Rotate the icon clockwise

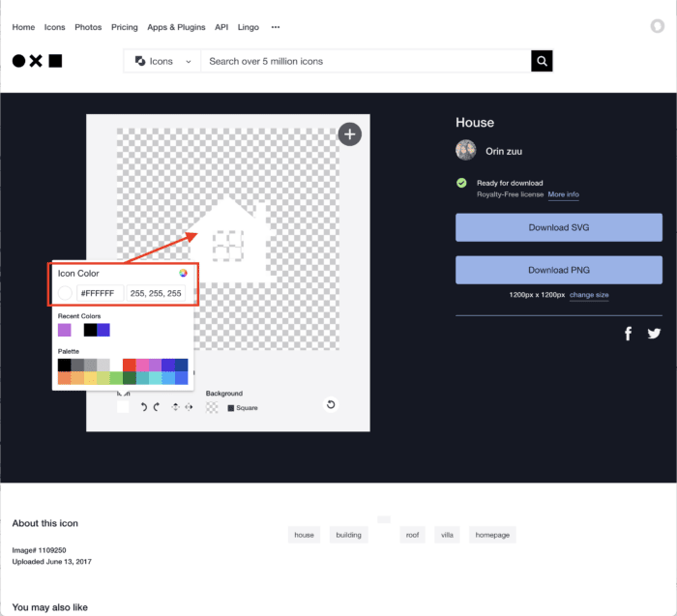click(157, 407)
